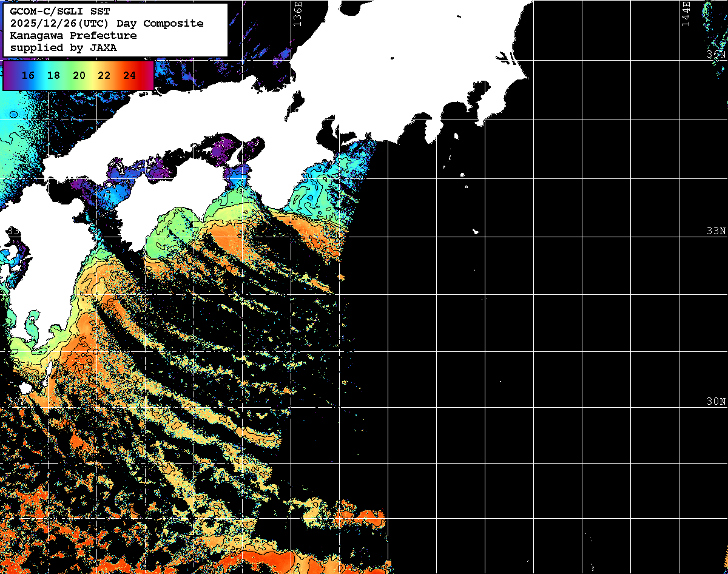Click the isolated small white island near 33N
Viewport: 728px width, 574px height.
(476, 231)
